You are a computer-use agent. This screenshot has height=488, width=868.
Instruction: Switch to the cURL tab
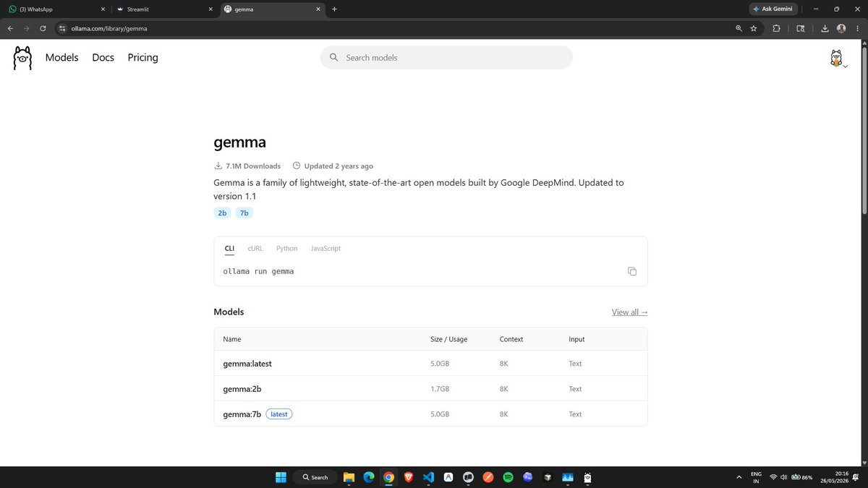coord(255,248)
